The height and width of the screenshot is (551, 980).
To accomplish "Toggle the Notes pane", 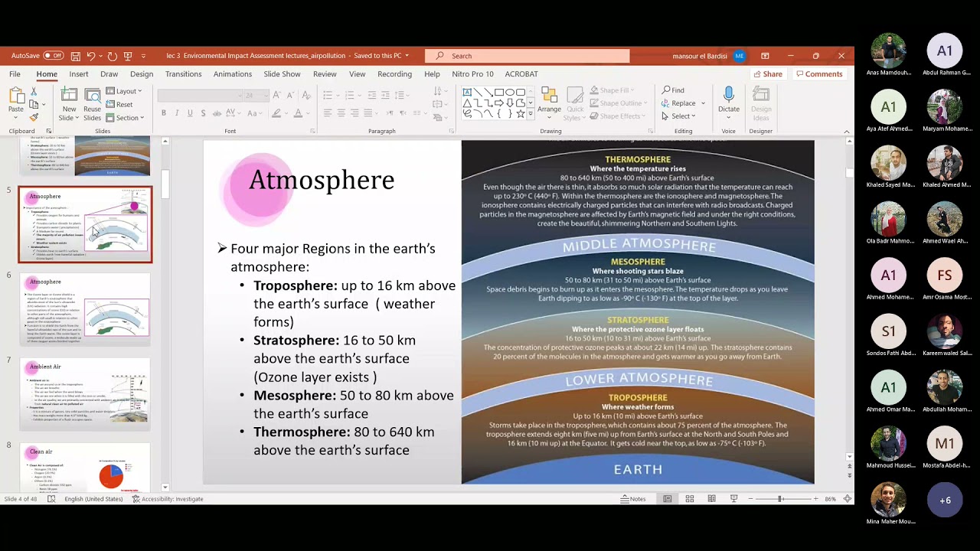I will pyautogui.click(x=632, y=499).
